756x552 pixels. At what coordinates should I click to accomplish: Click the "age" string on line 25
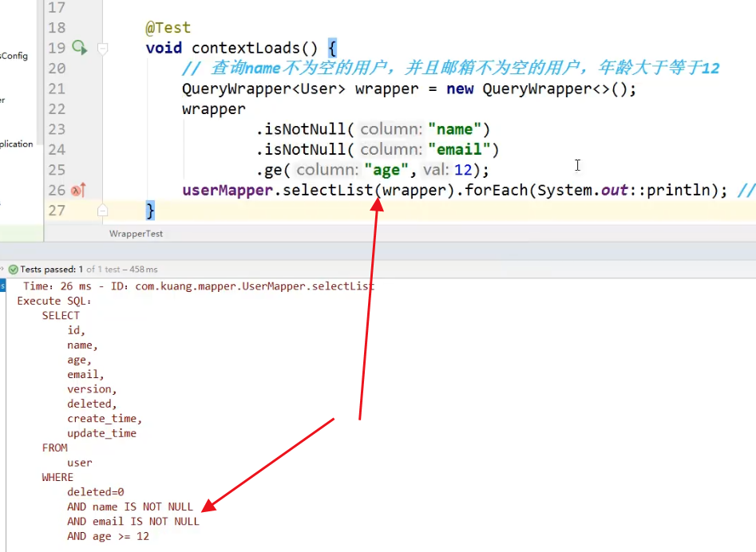coord(386,170)
